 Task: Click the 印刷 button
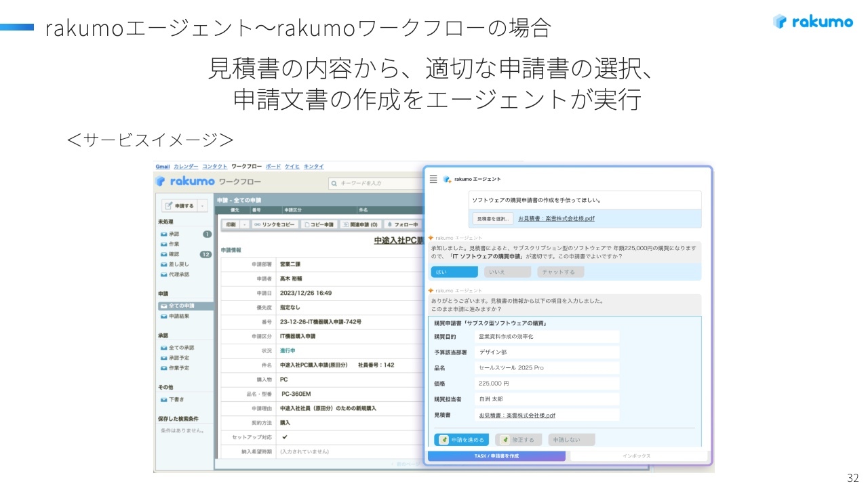(x=231, y=224)
